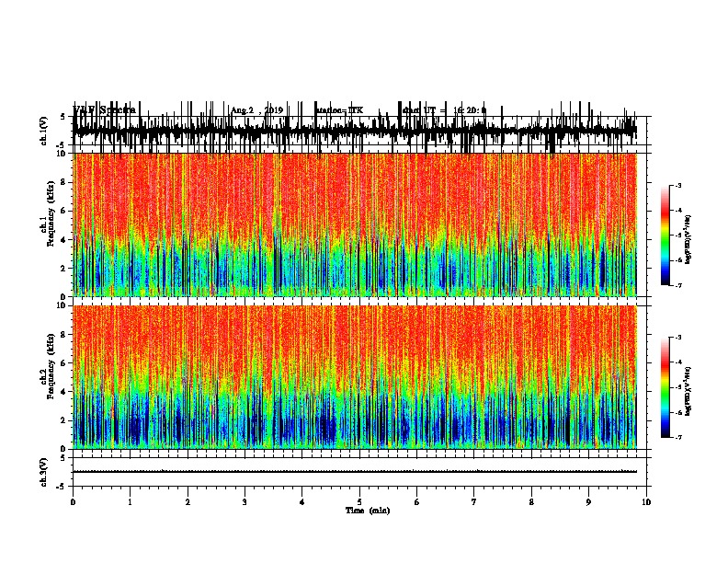Screen dimensions: 728x563
Task: Click time axis tick label '0'
Action: tap(73, 502)
